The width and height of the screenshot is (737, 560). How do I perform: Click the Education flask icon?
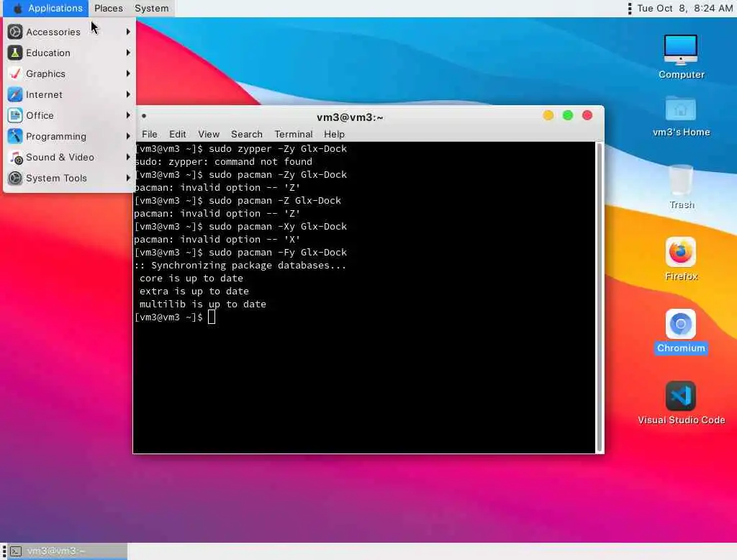pyautogui.click(x=15, y=53)
